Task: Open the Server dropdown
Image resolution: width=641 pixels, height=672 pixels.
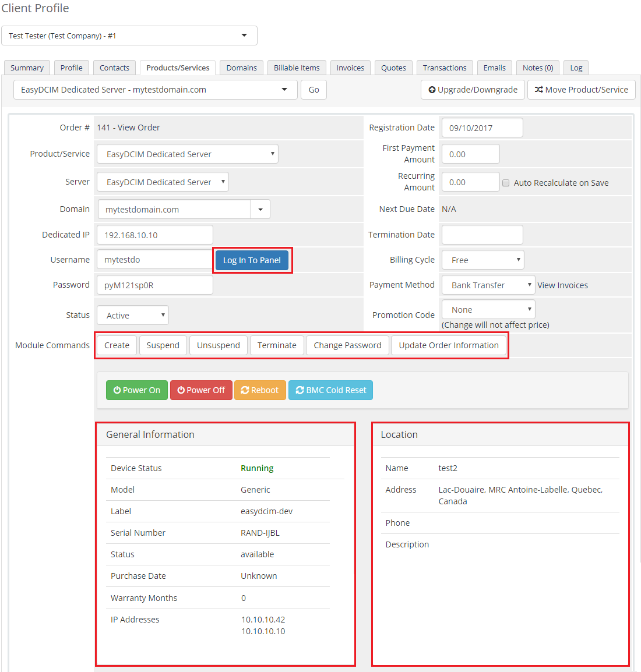Action: click(163, 182)
